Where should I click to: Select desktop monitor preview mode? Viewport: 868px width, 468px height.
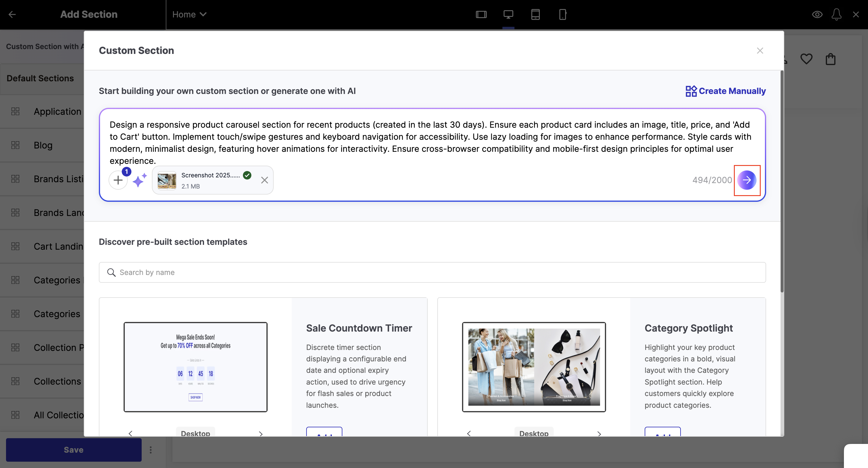pyautogui.click(x=508, y=14)
